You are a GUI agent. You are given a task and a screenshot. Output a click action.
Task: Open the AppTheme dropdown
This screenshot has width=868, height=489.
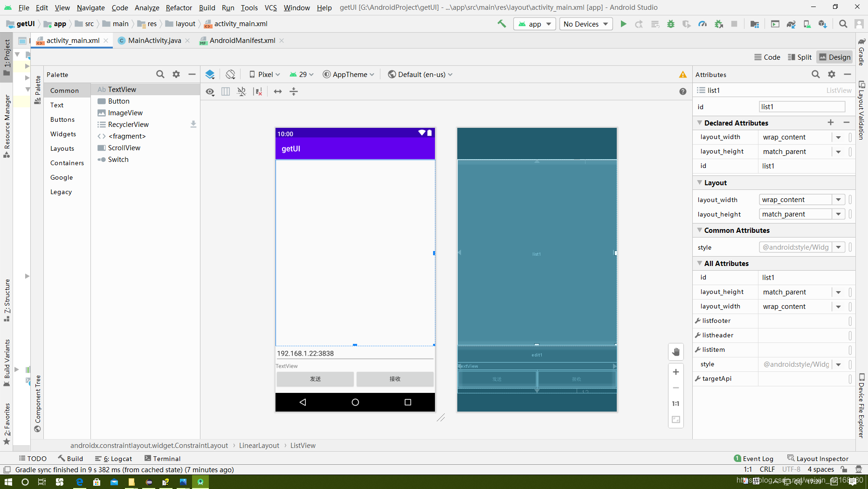pos(349,75)
